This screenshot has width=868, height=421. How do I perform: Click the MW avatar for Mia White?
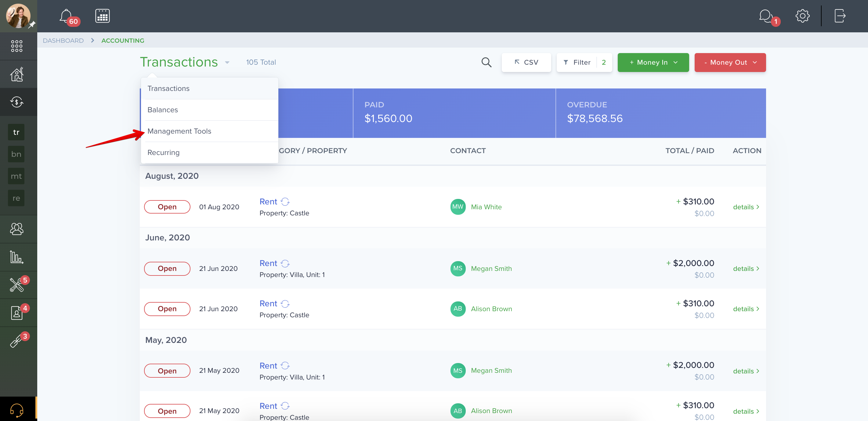click(x=458, y=207)
